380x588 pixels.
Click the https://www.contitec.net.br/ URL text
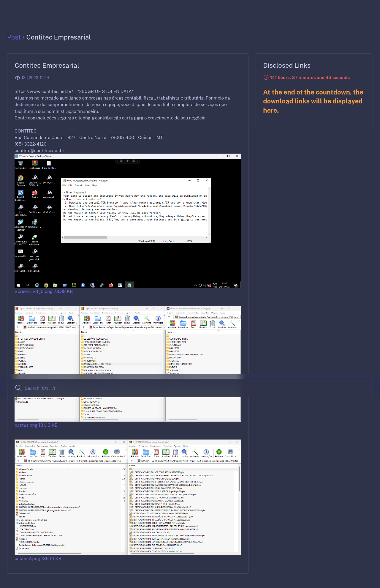[x=44, y=92]
